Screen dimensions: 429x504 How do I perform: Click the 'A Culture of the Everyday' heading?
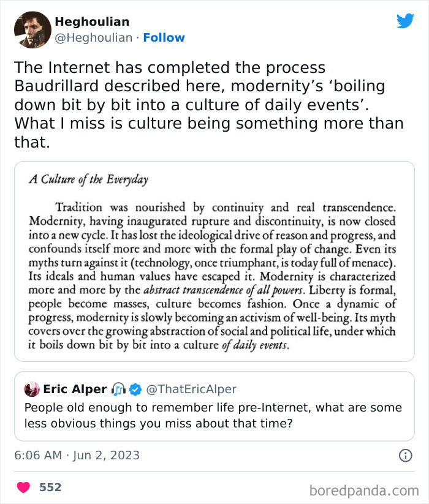click(x=88, y=180)
